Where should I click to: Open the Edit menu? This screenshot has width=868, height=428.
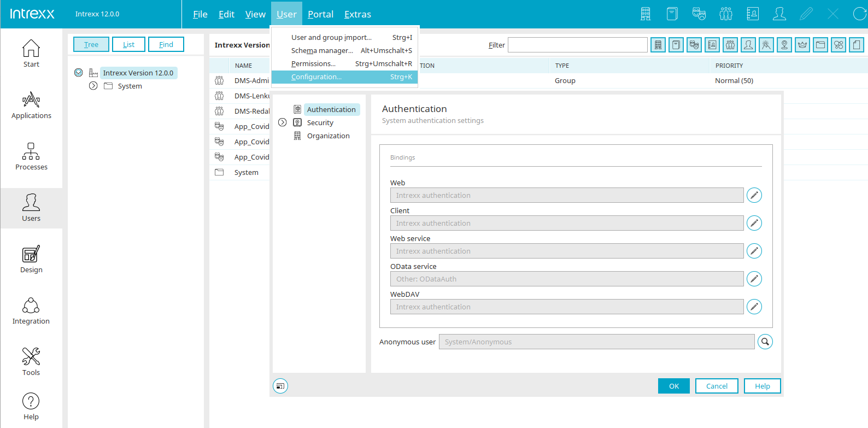[226, 14]
